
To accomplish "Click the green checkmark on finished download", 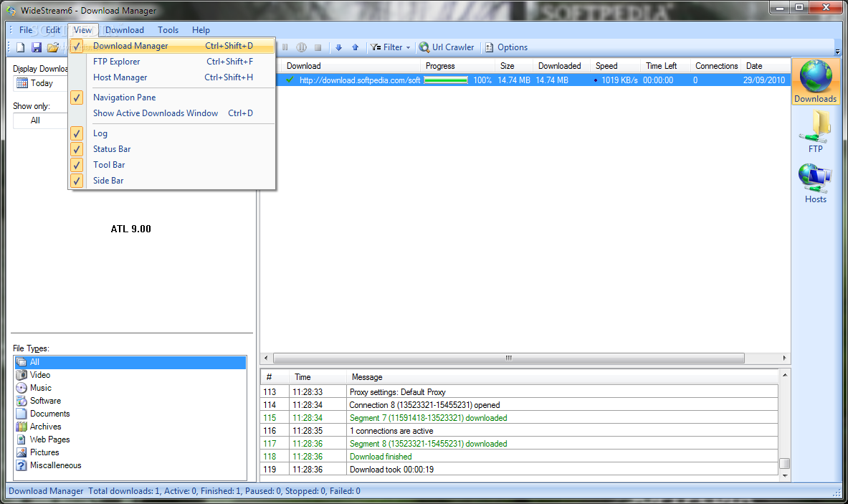I will [290, 80].
